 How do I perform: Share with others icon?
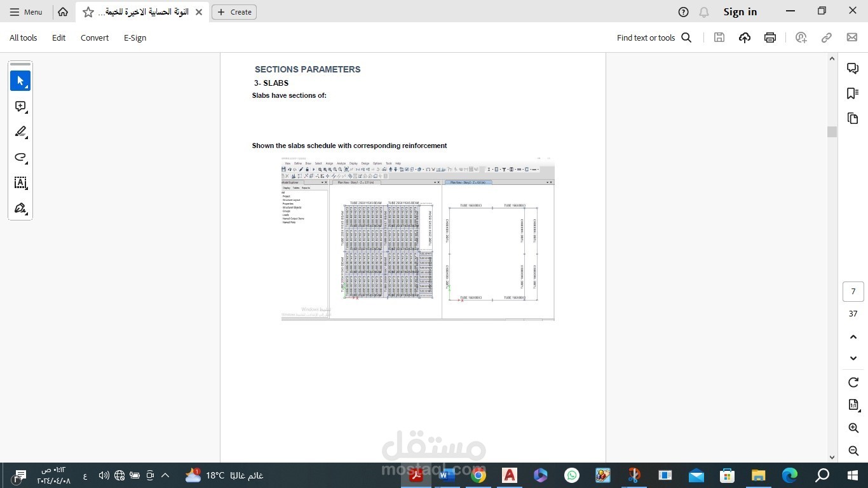pos(801,37)
